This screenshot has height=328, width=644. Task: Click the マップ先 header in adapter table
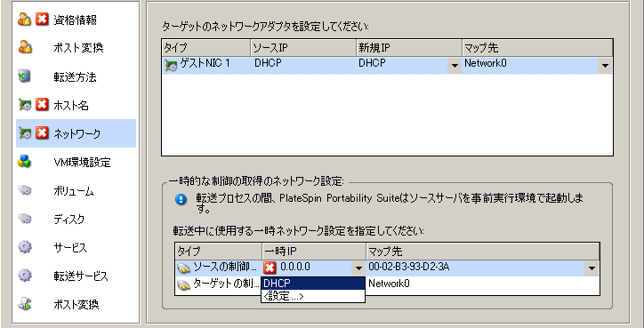537,48
